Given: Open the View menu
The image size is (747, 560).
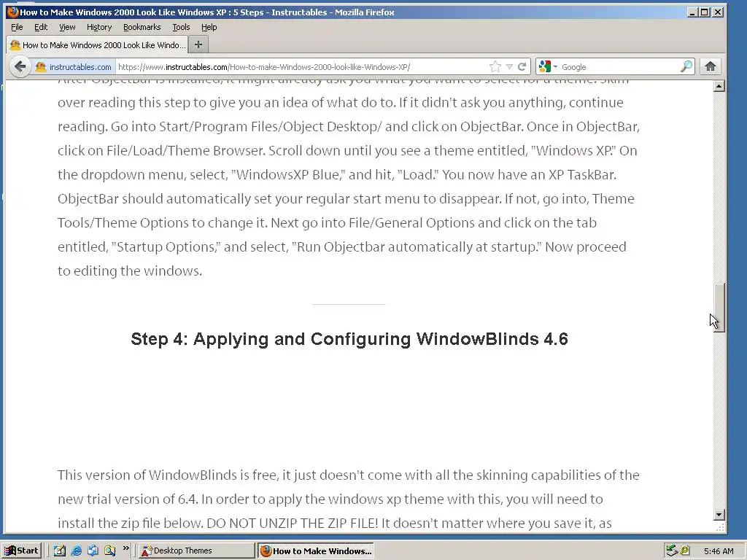Looking at the screenshot, I should click(x=67, y=27).
